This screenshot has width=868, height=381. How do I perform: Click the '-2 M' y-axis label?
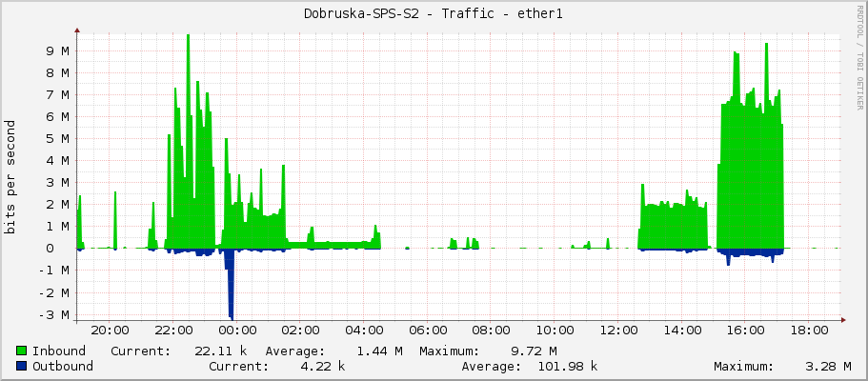(x=53, y=292)
